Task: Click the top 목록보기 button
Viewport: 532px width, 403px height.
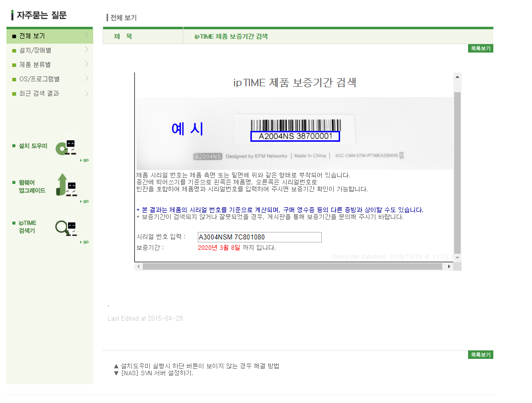Action: [480, 49]
